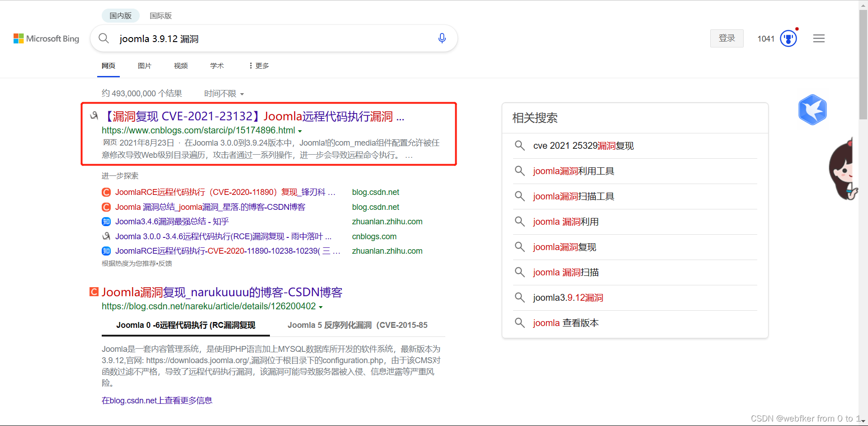868x426 pixels.
Task: Click magnifier icon next to joomla 漏洞利用
Action: click(520, 222)
